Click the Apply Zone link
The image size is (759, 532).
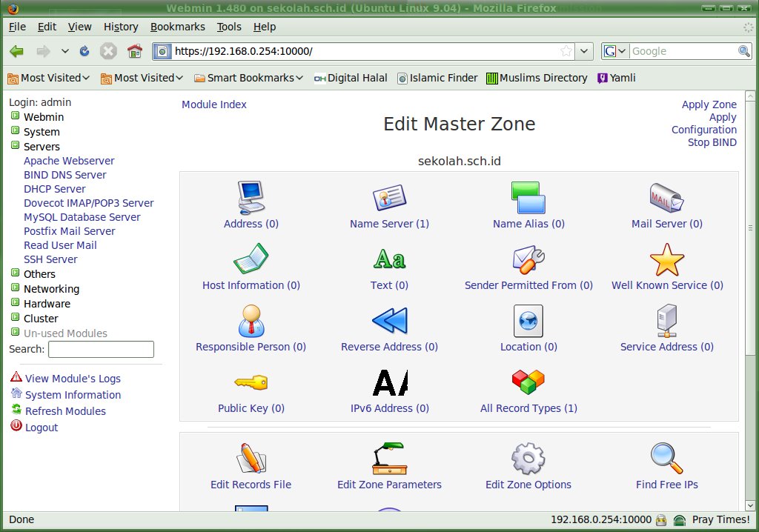click(709, 104)
